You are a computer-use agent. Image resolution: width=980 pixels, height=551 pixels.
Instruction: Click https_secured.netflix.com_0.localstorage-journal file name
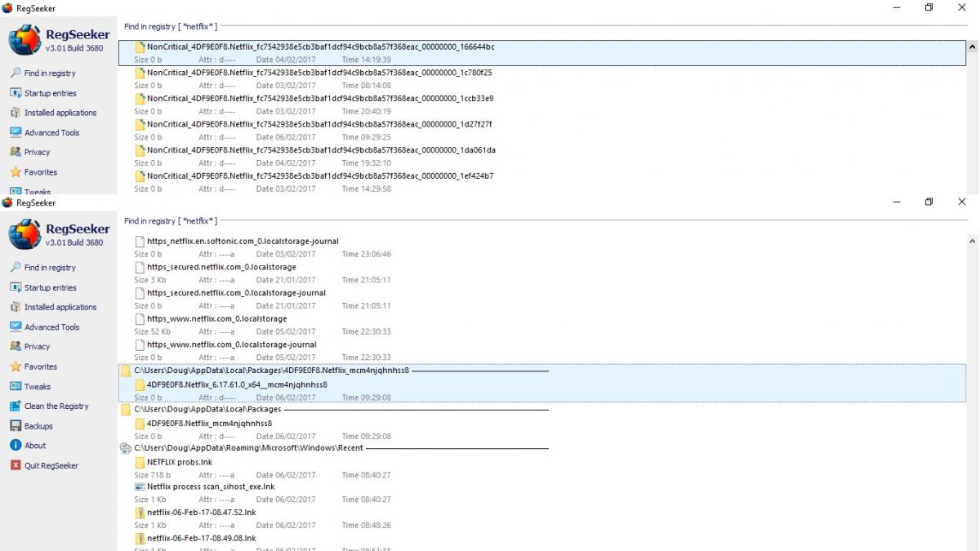point(236,292)
